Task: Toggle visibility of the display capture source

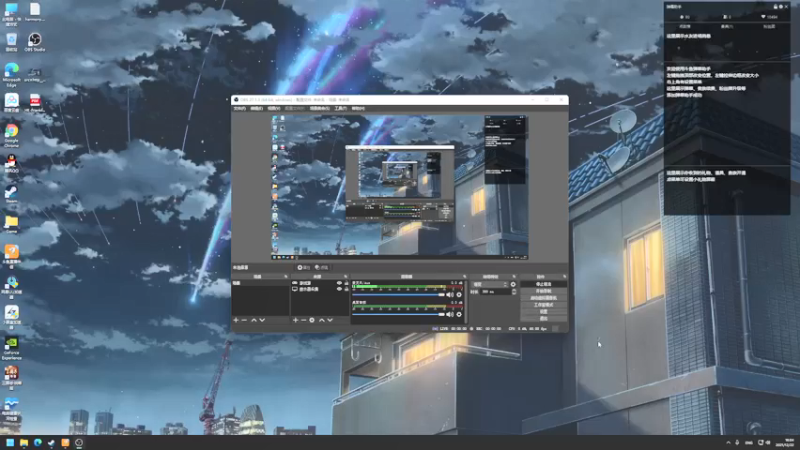Action: (x=339, y=289)
